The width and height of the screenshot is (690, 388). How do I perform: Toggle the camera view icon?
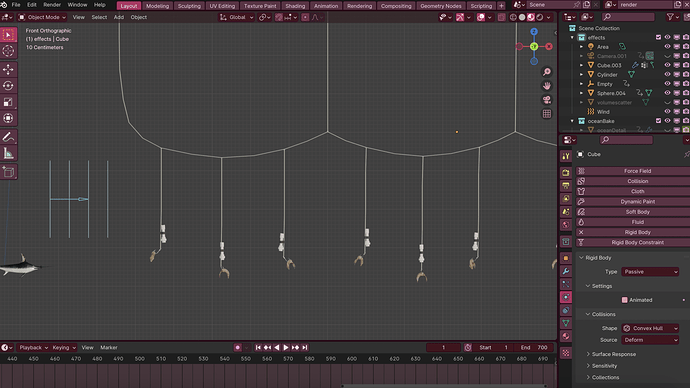tap(547, 100)
